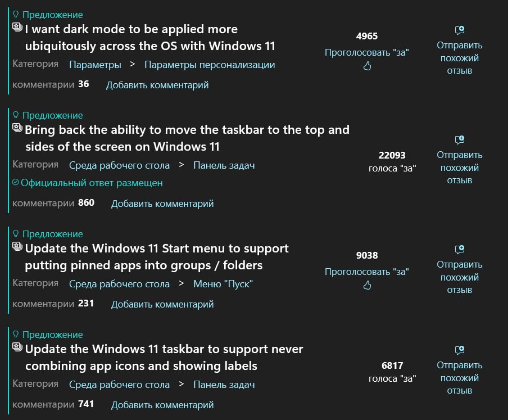The image size is (508, 420).
Task: Open Среда рабочего стола in move taskbar entry
Action: pos(119,165)
